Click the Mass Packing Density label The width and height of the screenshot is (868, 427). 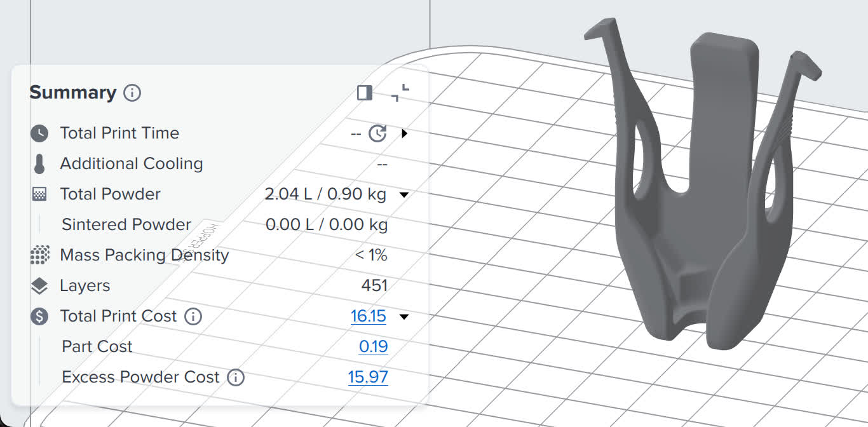pos(144,255)
